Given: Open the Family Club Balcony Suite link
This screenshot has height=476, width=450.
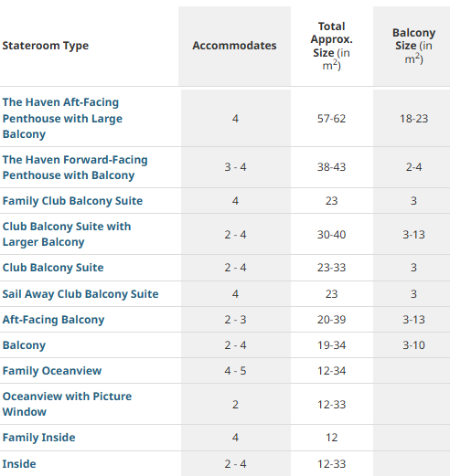Looking at the screenshot, I should coord(72,201).
